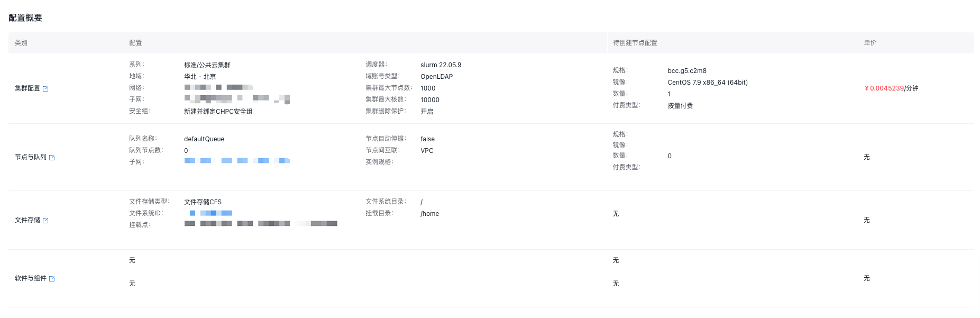
Task: Open the edit icon beside 软件与组件
Action: (52, 279)
